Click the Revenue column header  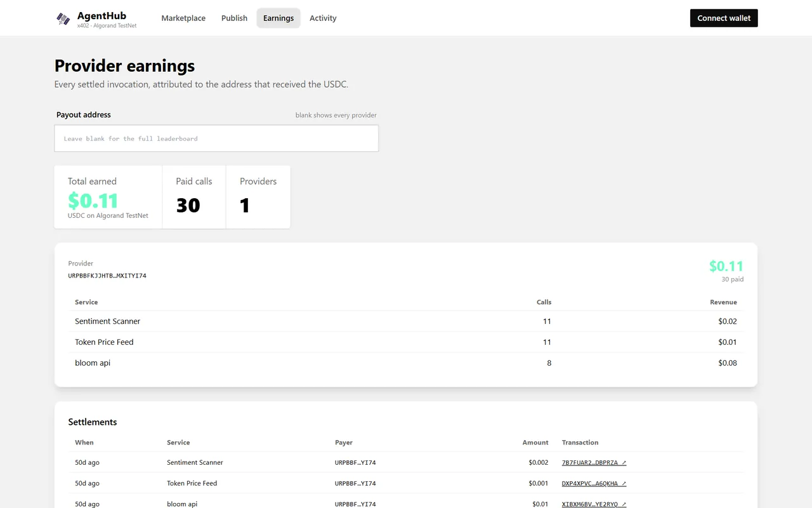coord(723,302)
